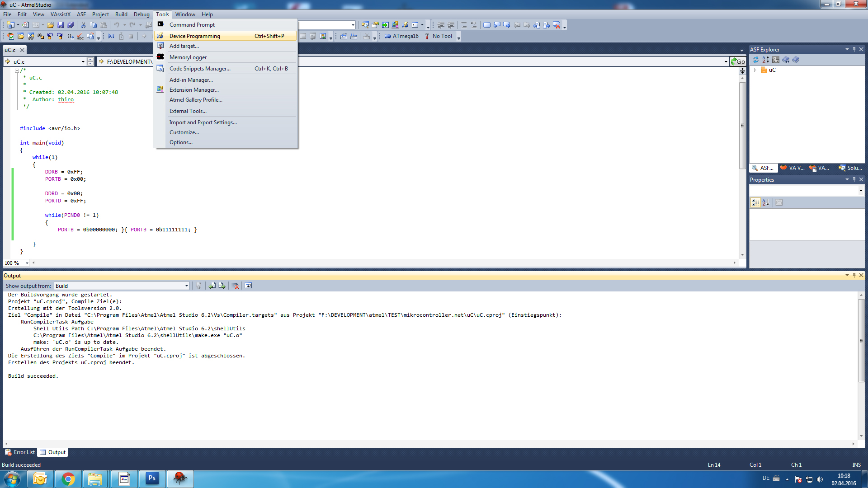This screenshot has width=868, height=488.
Task: Switch to the Solu... tab
Action: point(850,168)
